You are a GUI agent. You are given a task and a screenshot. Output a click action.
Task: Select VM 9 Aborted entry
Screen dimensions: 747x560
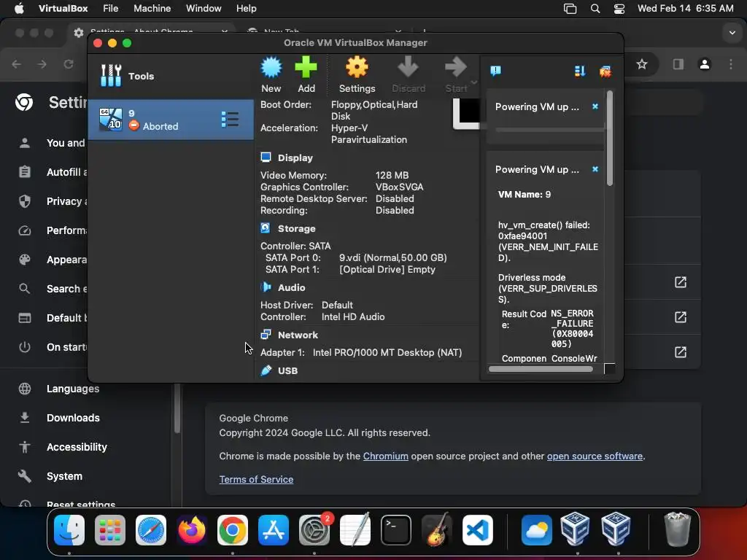[171, 120]
